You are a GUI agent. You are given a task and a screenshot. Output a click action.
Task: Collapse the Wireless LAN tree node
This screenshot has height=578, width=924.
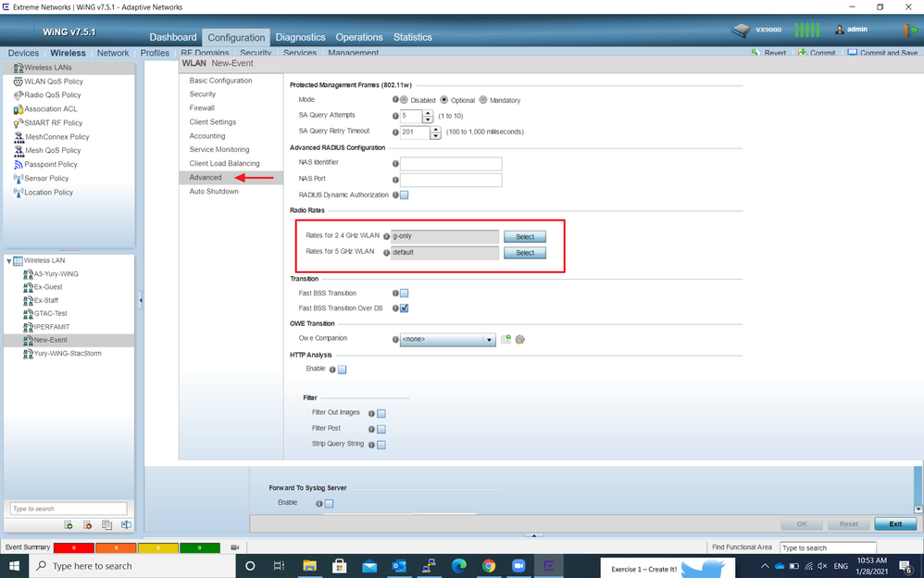tap(9, 261)
